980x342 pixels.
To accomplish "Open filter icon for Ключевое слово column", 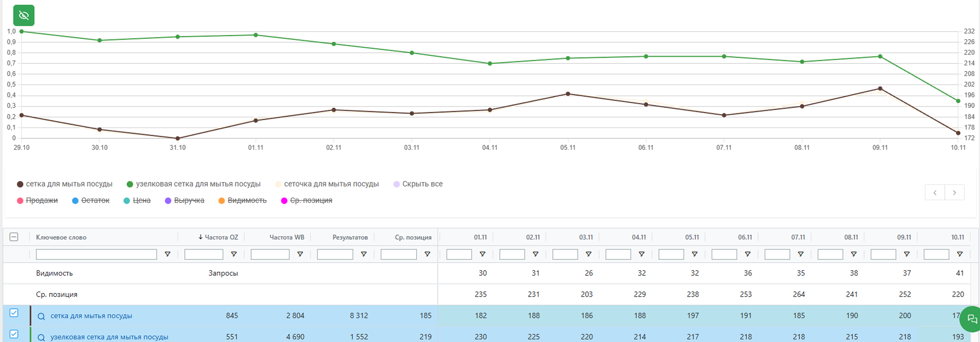I will 167,254.
